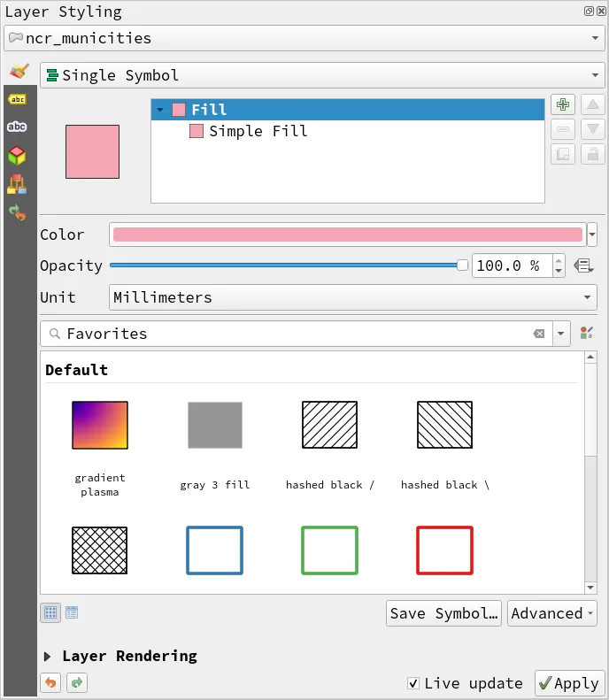Click the pink Color bar
Screen dimensions: 609x700
(347, 235)
